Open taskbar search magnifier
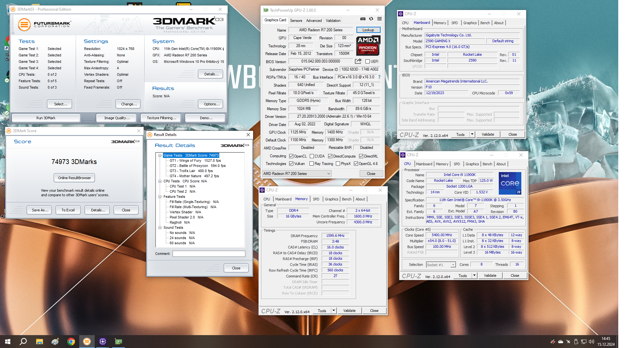The height and width of the screenshot is (348, 644). pos(23,342)
